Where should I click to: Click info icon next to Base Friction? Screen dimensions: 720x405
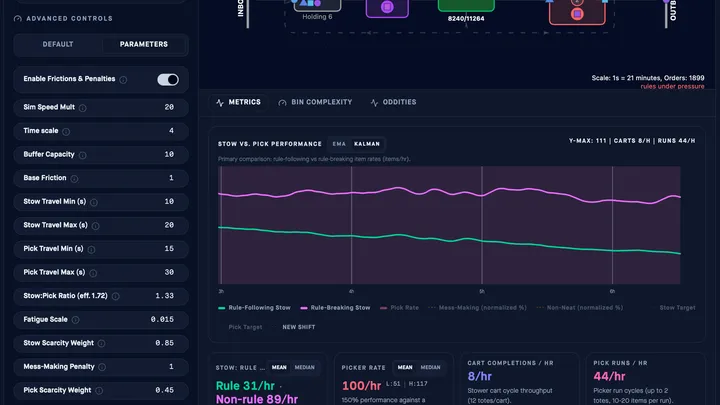[x=74, y=179]
